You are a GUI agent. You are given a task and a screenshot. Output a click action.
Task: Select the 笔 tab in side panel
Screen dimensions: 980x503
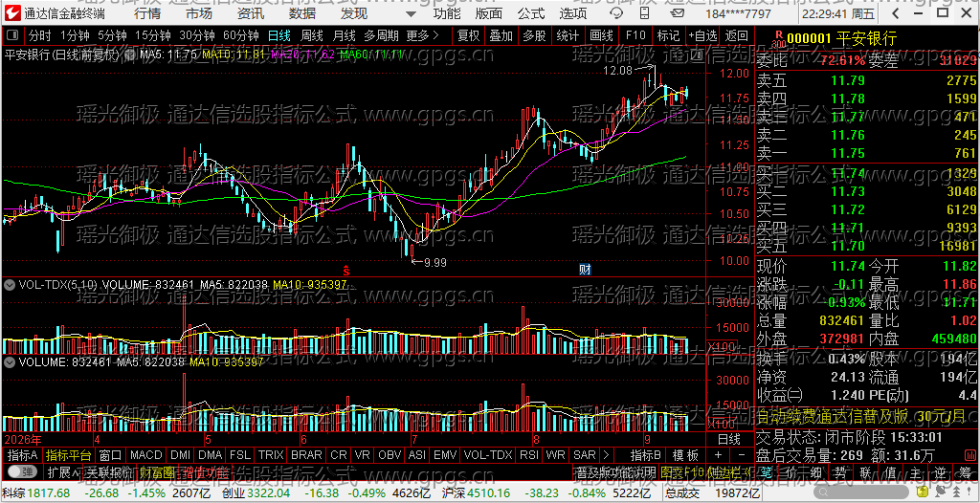pos(765,471)
